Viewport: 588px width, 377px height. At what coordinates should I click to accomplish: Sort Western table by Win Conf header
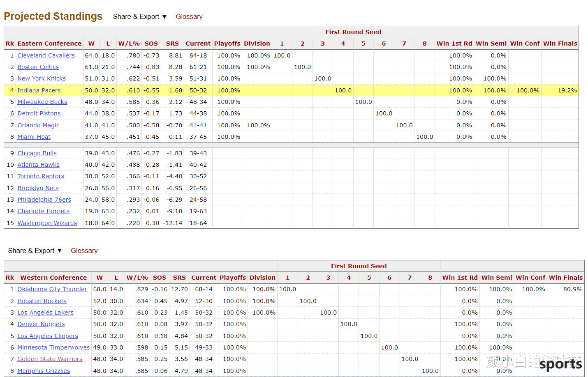tap(530, 278)
